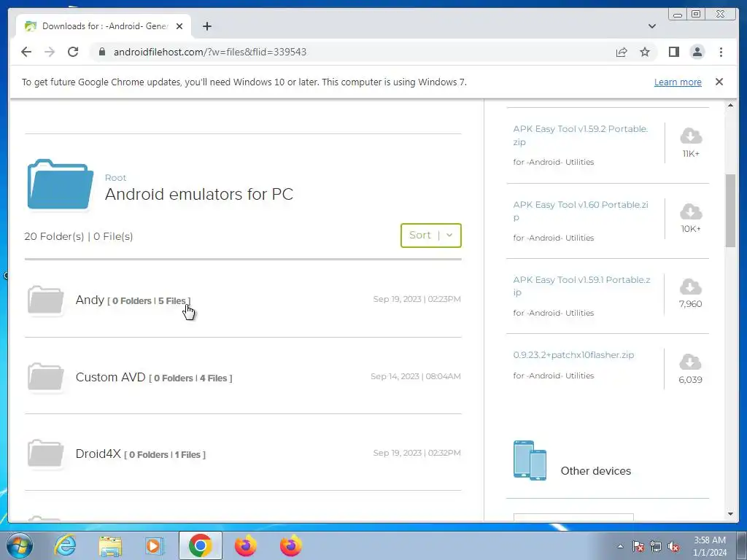The image size is (747, 560).
Task: Open the taskbar clock 3:58 AM
Action: coord(710,546)
